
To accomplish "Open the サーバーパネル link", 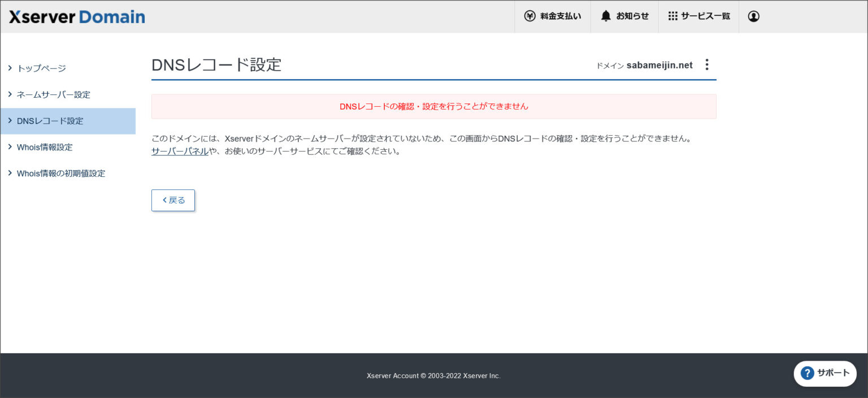I will click(x=179, y=151).
